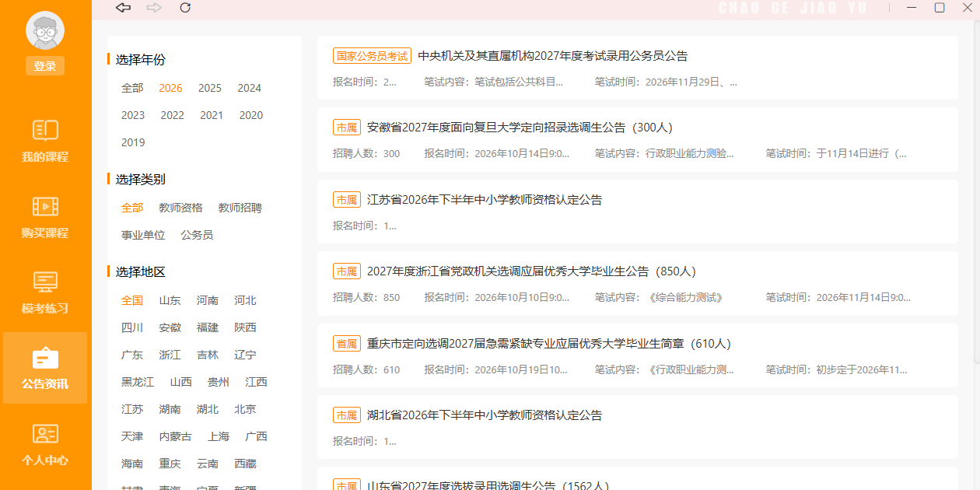The height and width of the screenshot is (490, 980).
Task: Maximize the application window
Action: pyautogui.click(x=940, y=8)
